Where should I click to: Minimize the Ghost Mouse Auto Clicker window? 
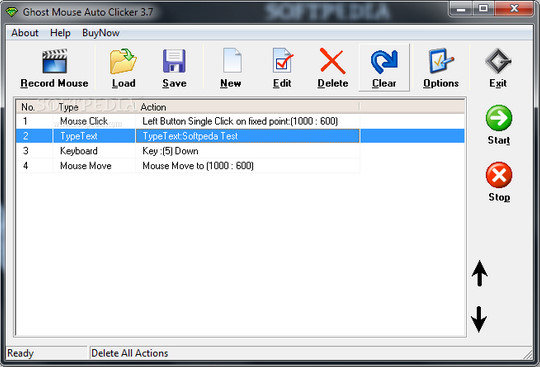(x=461, y=9)
